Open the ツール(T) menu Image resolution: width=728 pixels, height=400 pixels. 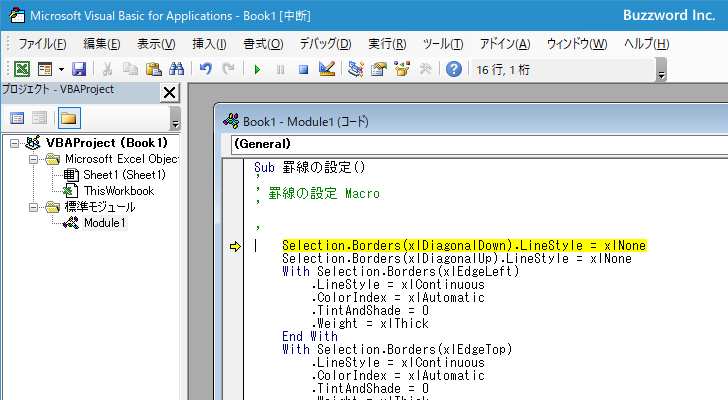pyautogui.click(x=443, y=44)
